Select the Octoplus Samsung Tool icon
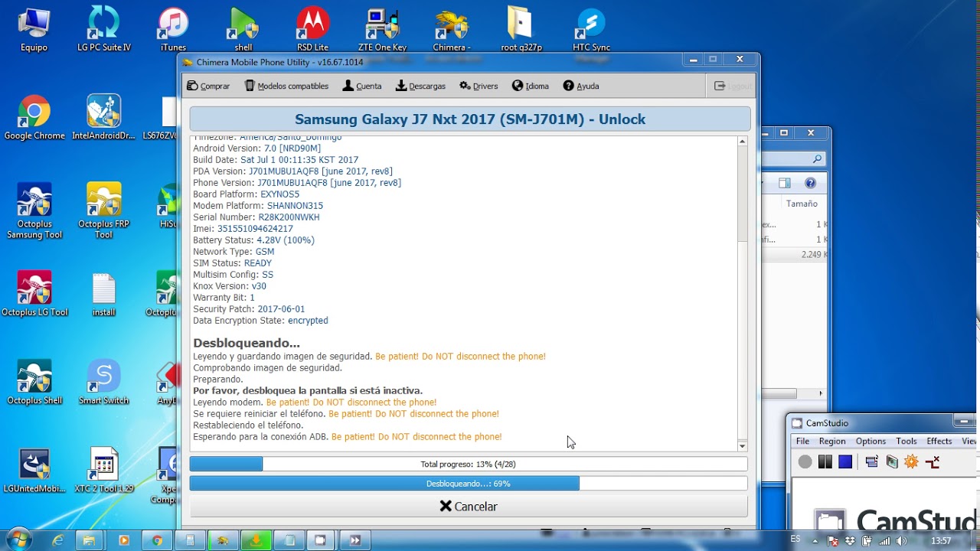Viewport: 980px width, 551px height. 34,210
